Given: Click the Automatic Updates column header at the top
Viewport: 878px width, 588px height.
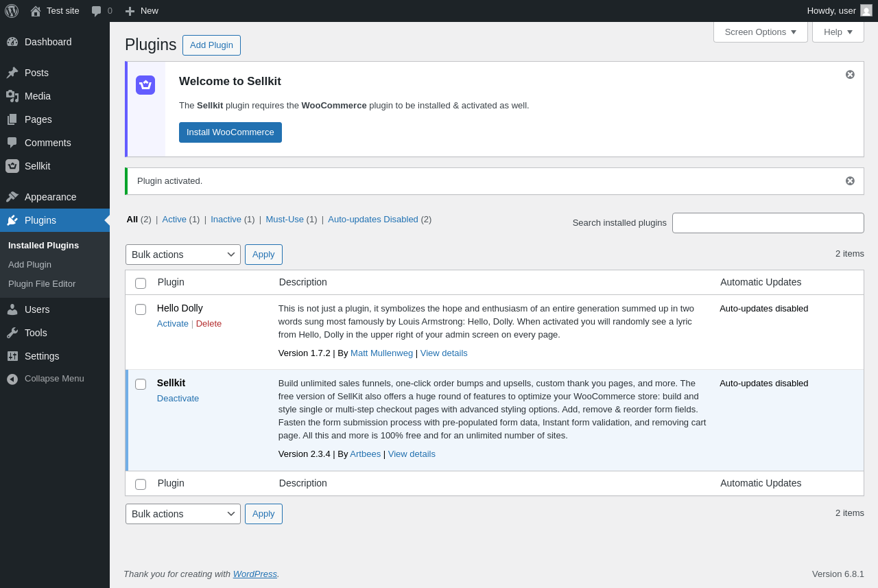Looking at the screenshot, I should click(761, 282).
